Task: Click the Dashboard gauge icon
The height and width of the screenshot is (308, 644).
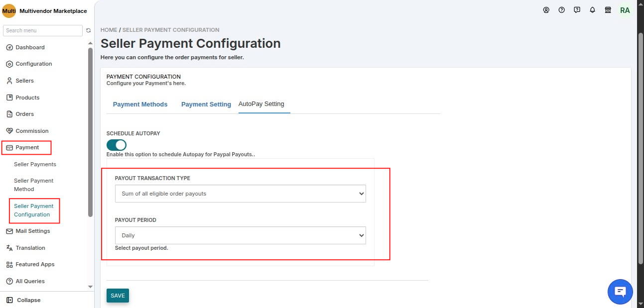Action: tap(9, 47)
